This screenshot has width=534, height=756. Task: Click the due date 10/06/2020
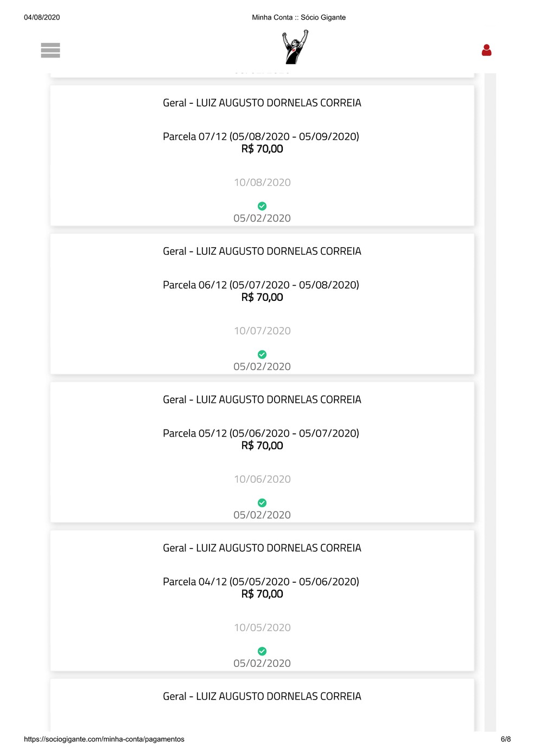(262, 479)
